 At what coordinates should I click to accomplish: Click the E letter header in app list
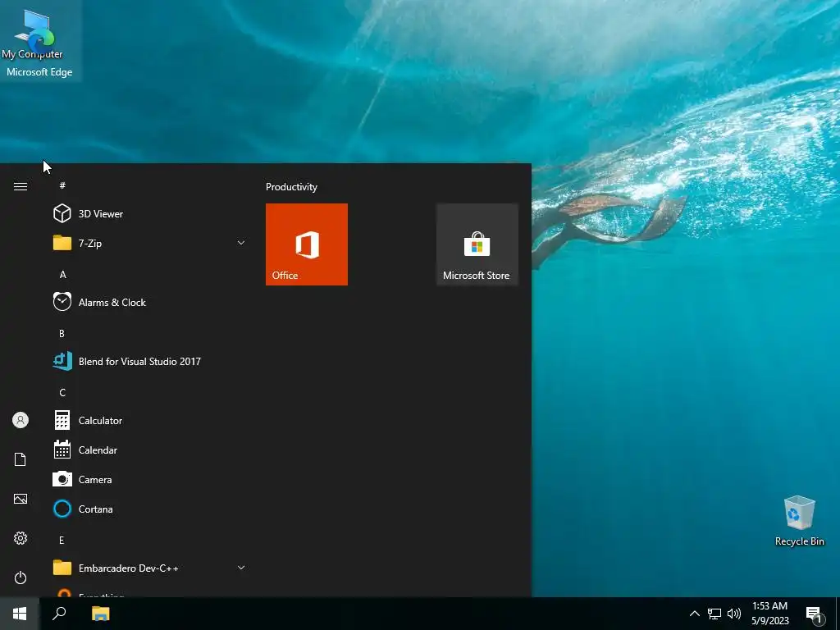(x=62, y=540)
